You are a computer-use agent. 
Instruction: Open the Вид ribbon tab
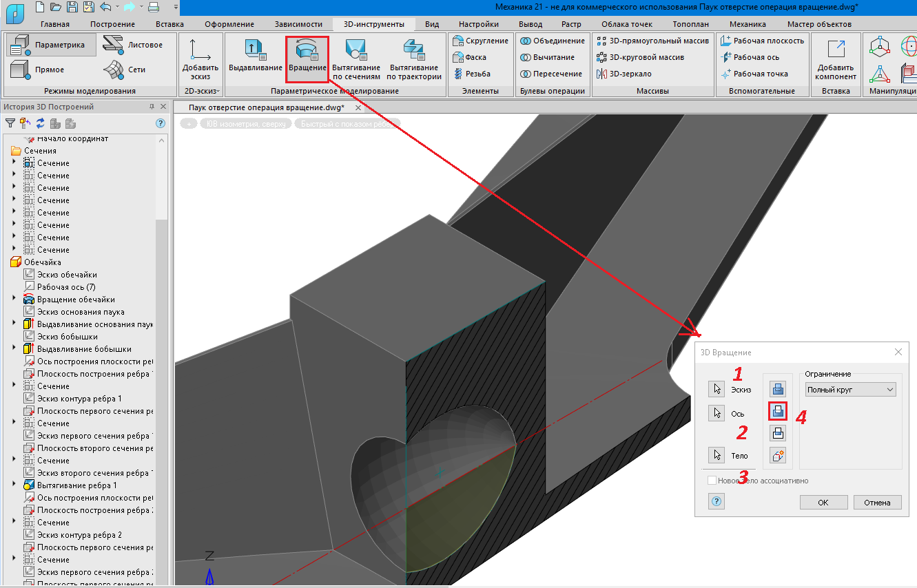tap(431, 24)
